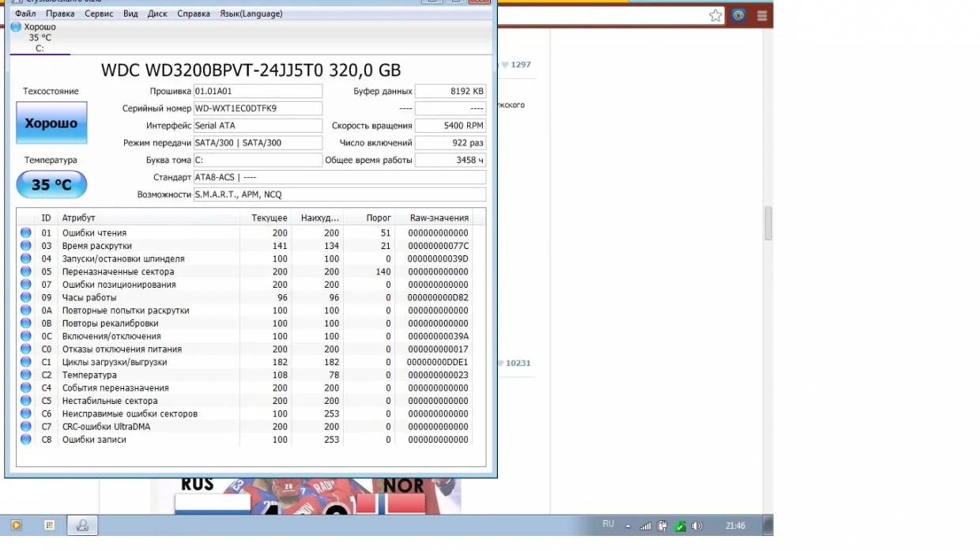Click status orb for Включения/отключения row
This screenshot has height=551, width=980.
click(26, 336)
